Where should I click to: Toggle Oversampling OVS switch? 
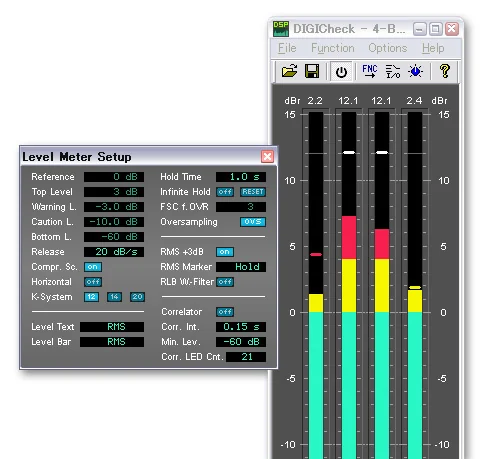coord(253,222)
